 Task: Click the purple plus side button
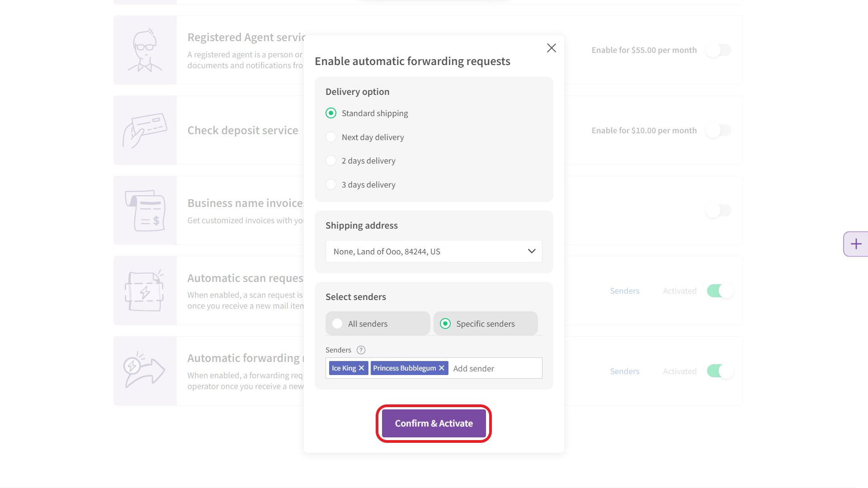pos(856,244)
